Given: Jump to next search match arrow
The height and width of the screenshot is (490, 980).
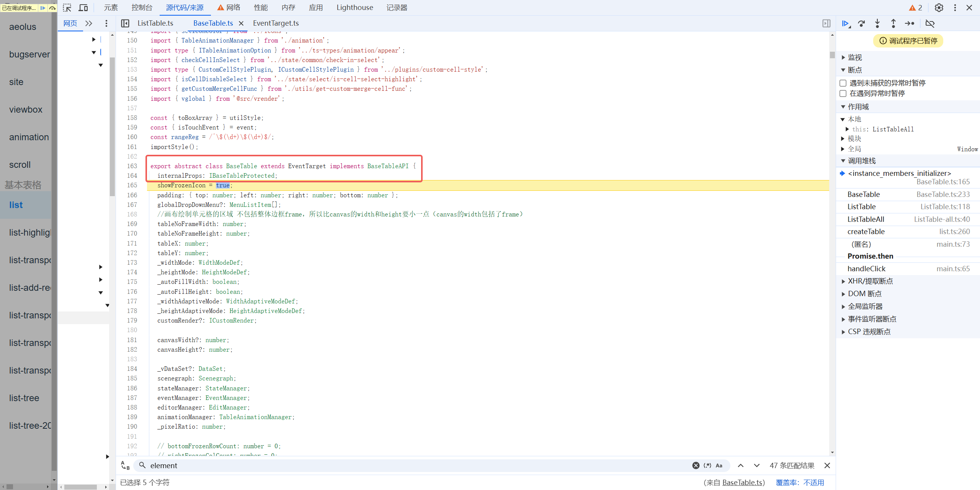Looking at the screenshot, I should coord(756,465).
